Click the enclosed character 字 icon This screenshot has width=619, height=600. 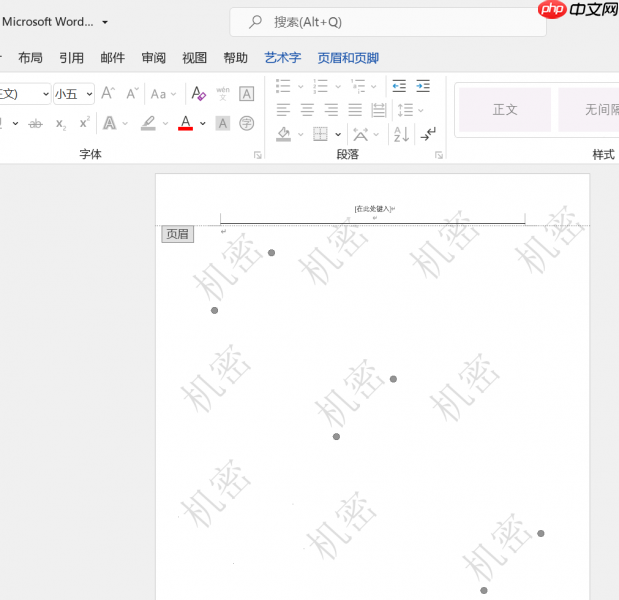(247, 124)
